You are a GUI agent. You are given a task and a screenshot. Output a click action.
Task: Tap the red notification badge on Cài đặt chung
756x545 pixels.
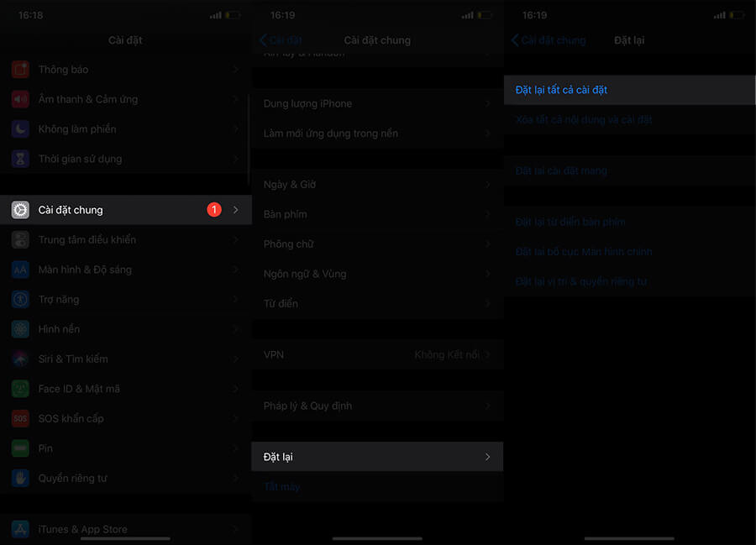[x=214, y=210]
